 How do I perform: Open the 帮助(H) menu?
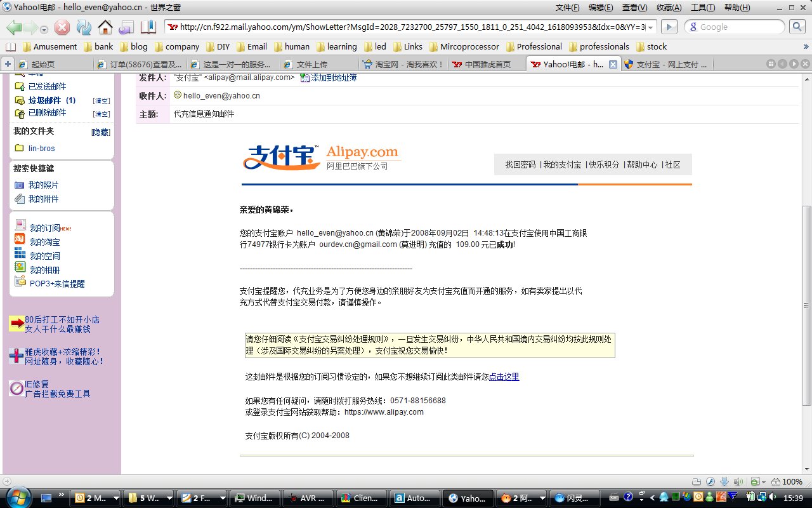(x=737, y=8)
